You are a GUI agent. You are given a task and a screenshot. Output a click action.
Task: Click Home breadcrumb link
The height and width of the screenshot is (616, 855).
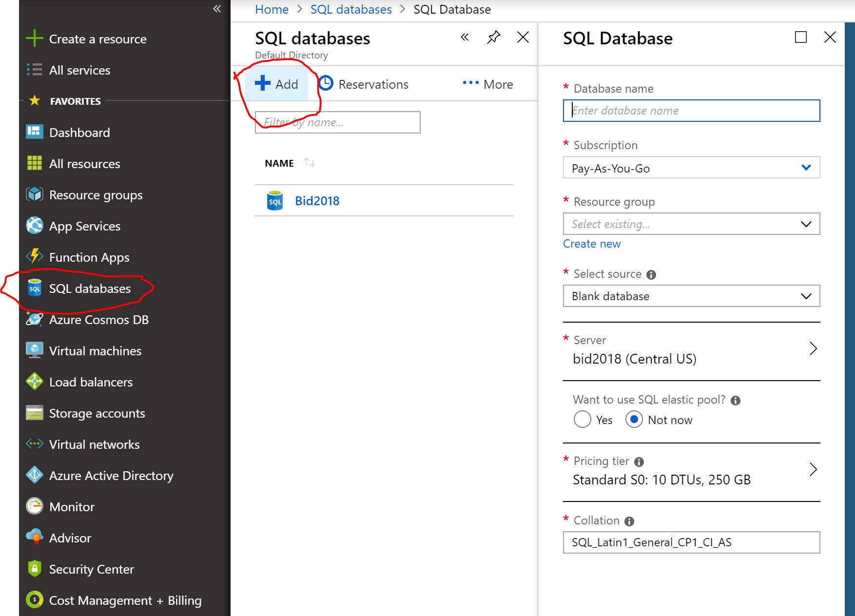[x=272, y=9]
